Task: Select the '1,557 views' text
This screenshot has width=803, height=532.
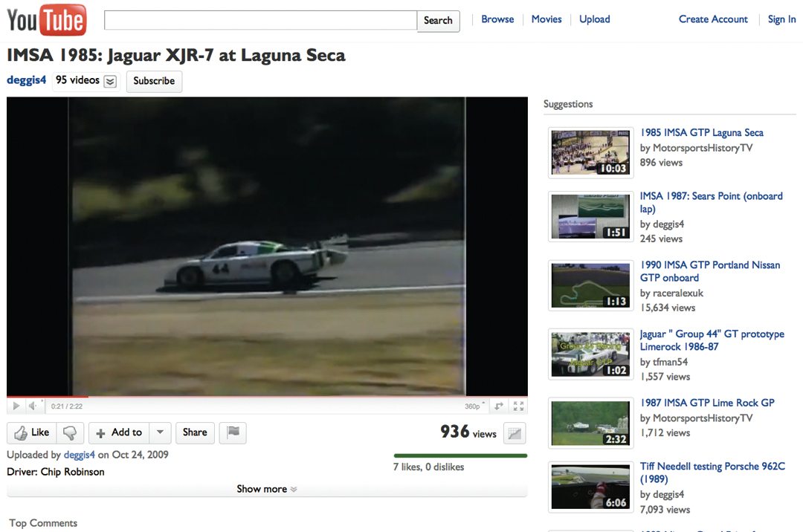Action: [x=665, y=377]
